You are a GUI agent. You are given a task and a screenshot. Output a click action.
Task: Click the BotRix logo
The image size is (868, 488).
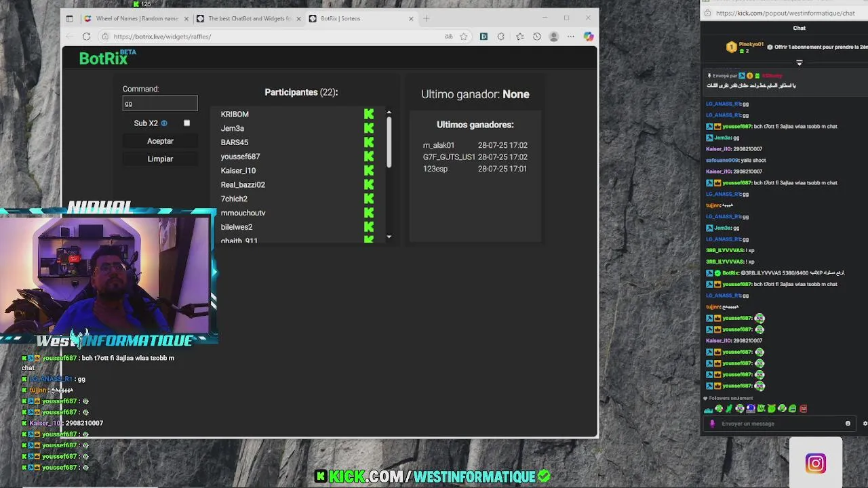(x=107, y=58)
